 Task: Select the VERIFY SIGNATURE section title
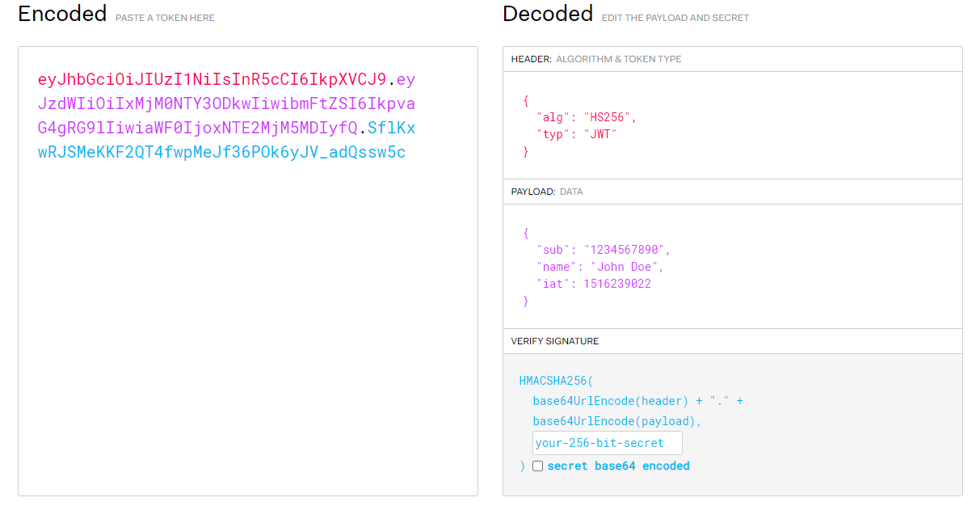coord(554,341)
